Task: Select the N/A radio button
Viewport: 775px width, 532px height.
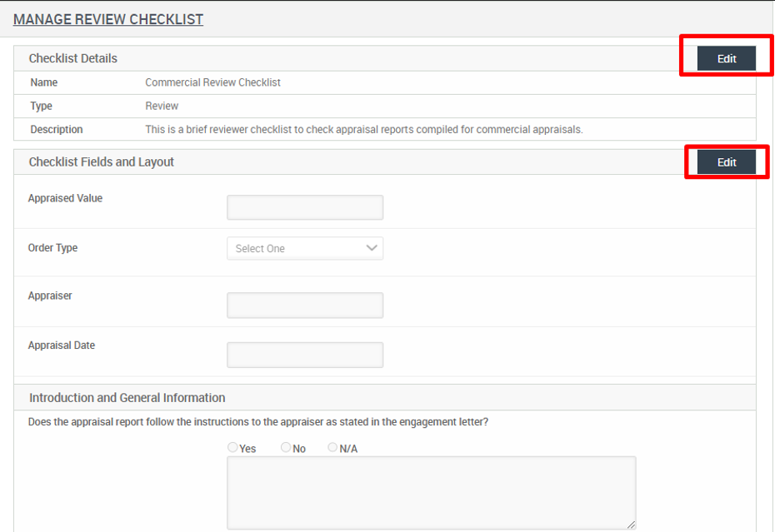Action: [x=331, y=447]
